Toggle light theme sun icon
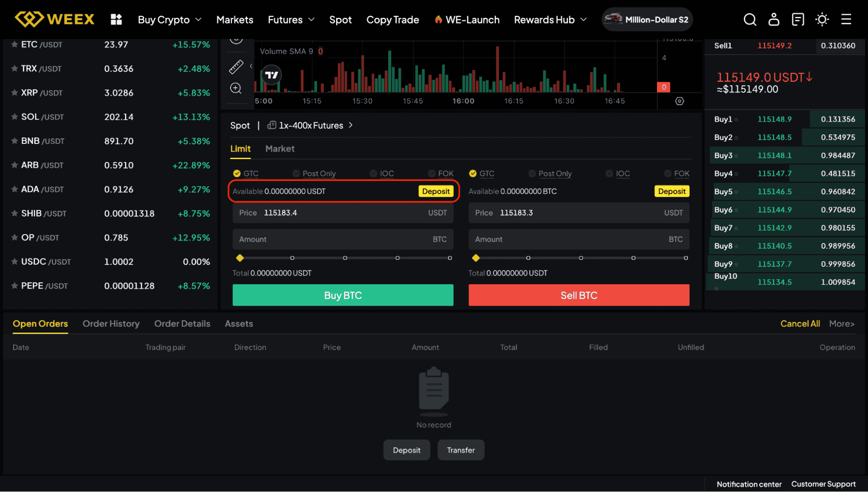The height and width of the screenshot is (492, 868). [x=822, y=20]
